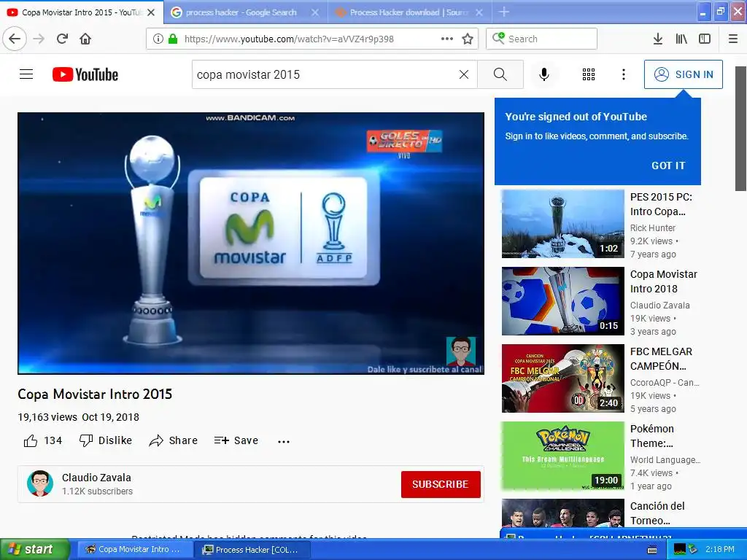Switch to Process Hacker taskbar button

(252, 550)
